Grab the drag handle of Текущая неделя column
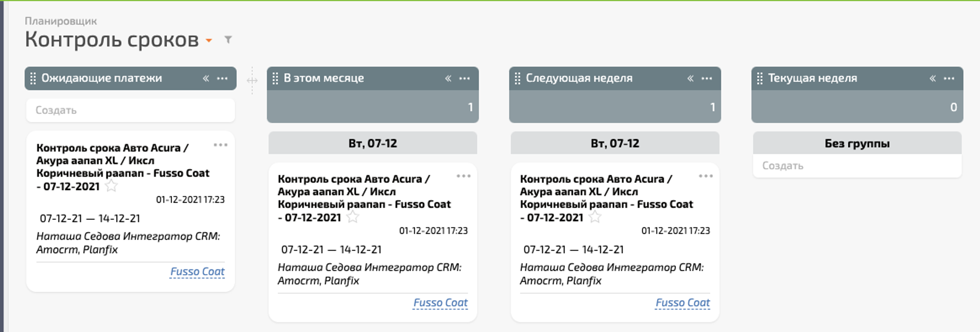 click(x=759, y=78)
